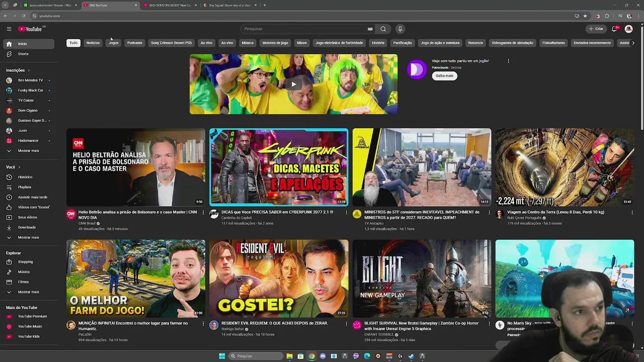Open options menu for the sponsored ad
This screenshot has height=362, width=644.
click(508, 61)
